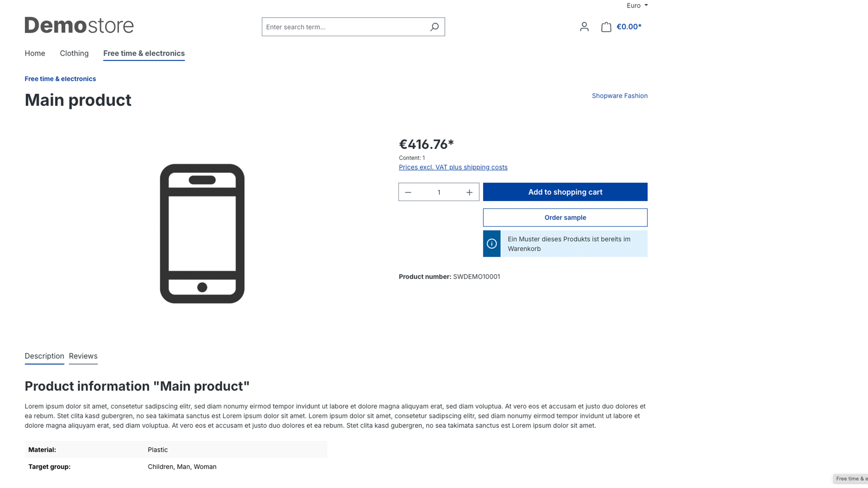
Task: Switch to the Reviews tab
Action: [83, 356]
